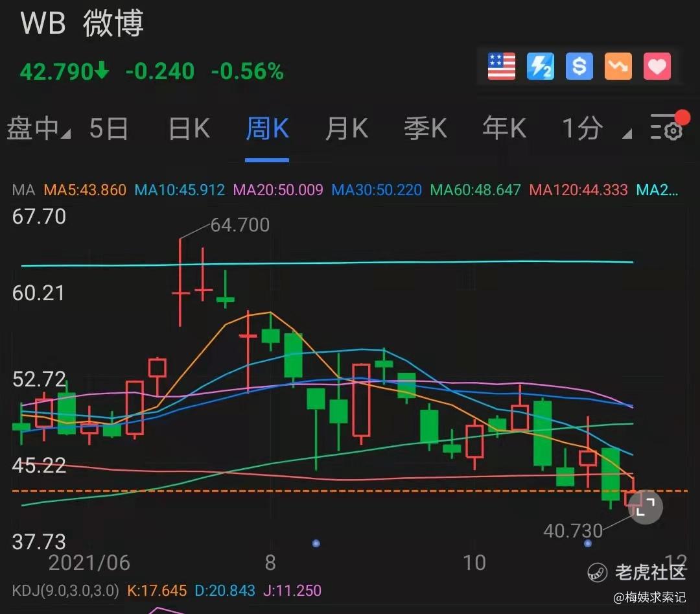Tap the US flag market icon
The height and width of the screenshot is (614, 700).
pos(501,66)
